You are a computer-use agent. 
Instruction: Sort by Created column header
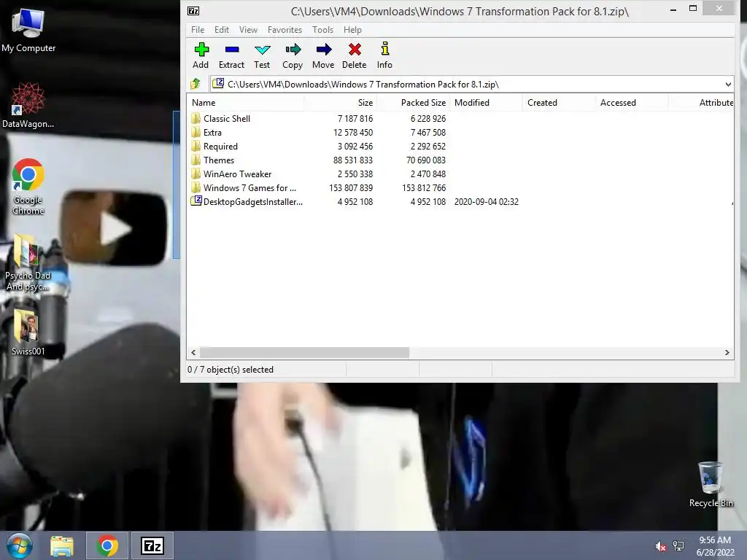(559, 102)
